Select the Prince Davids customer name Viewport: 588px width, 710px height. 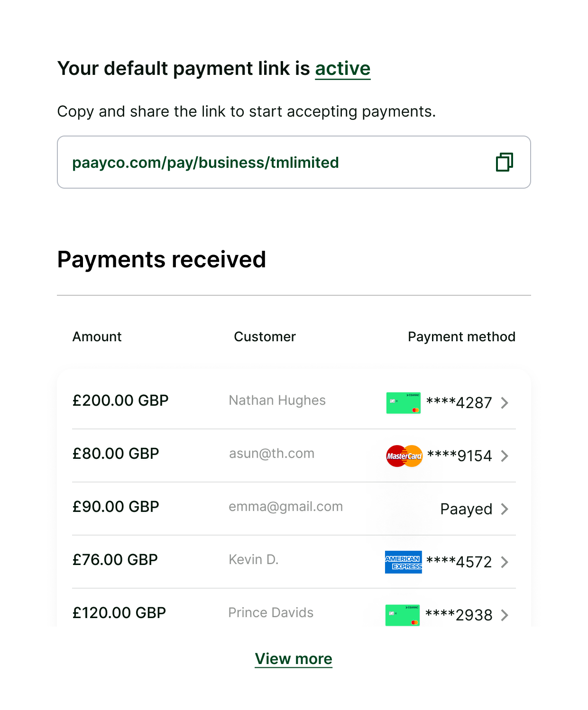tap(271, 613)
